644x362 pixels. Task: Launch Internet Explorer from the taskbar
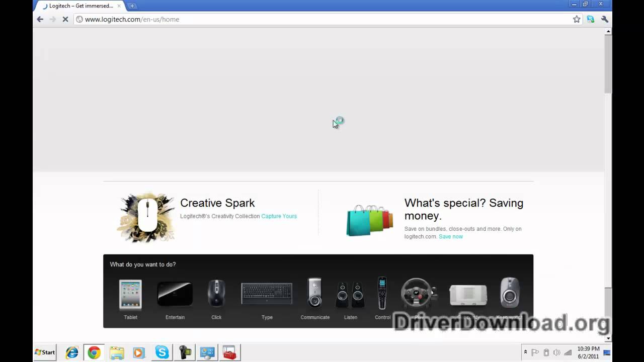coord(72,353)
